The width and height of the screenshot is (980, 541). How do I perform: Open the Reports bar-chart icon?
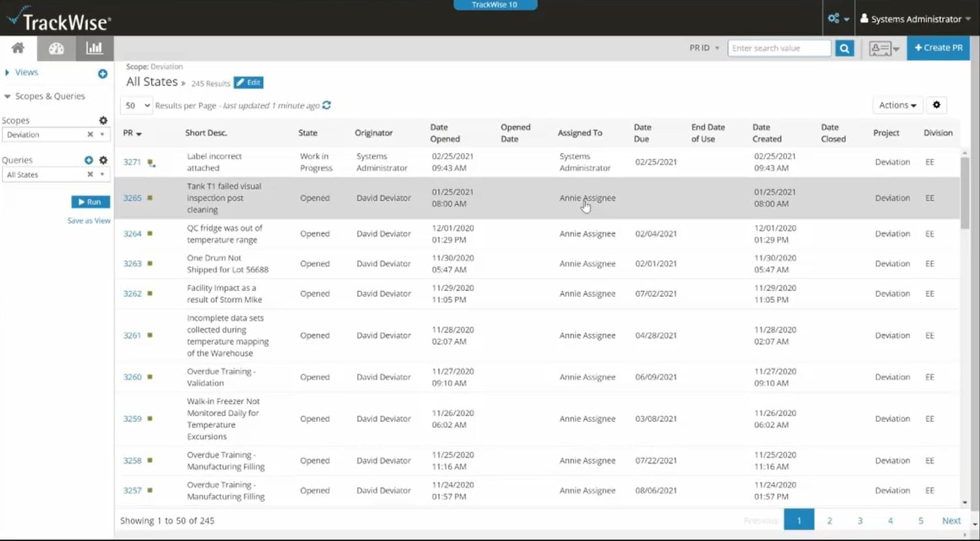coord(94,48)
